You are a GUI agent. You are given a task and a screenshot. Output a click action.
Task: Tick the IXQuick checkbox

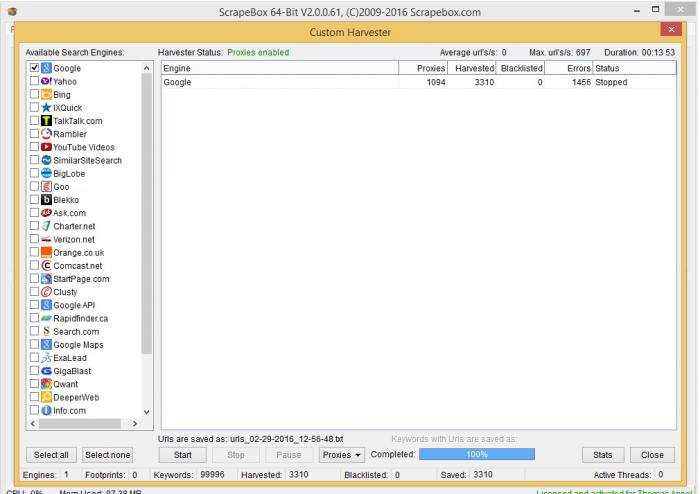tap(34, 108)
